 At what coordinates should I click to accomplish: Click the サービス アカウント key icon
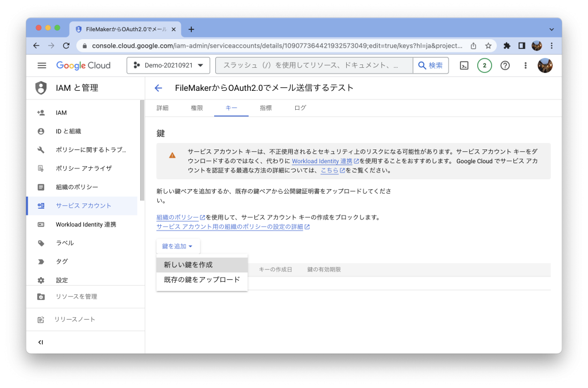pos(41,206)
